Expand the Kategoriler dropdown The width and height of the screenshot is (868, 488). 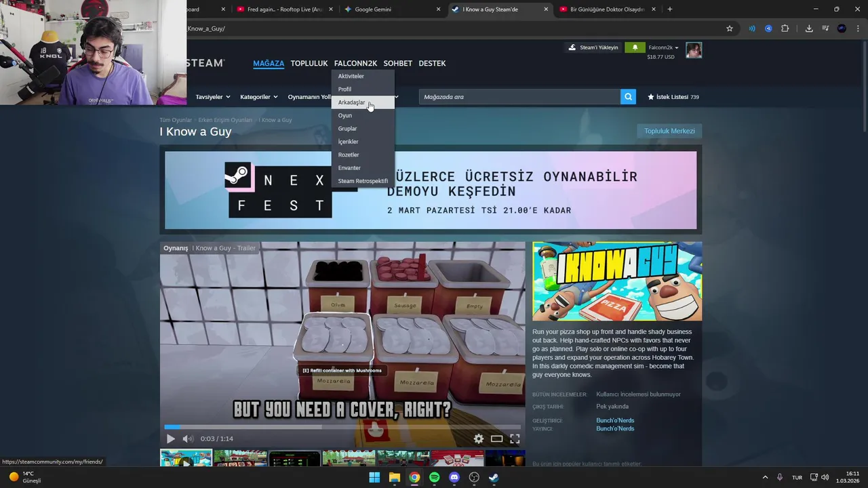click(259, 97)
